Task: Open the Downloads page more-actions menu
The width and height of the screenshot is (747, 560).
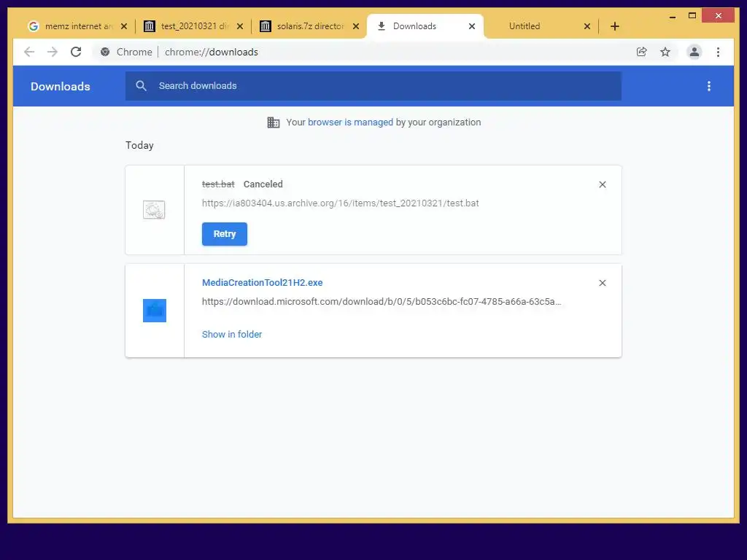Action: 709,86
